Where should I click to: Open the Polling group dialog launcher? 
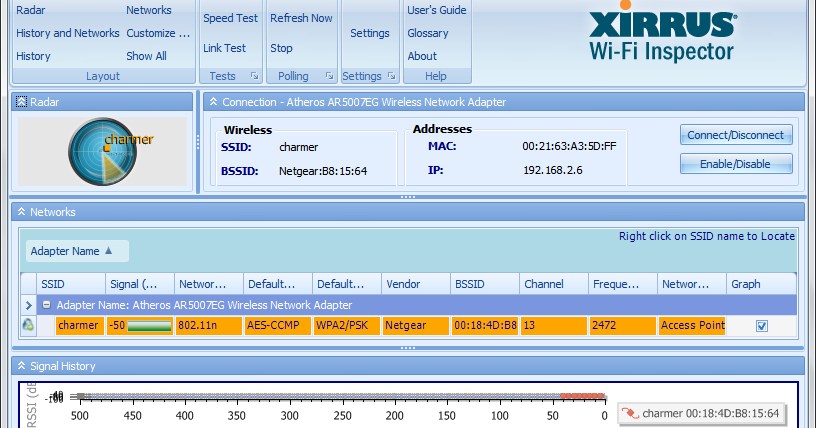[x=329, y=76]
